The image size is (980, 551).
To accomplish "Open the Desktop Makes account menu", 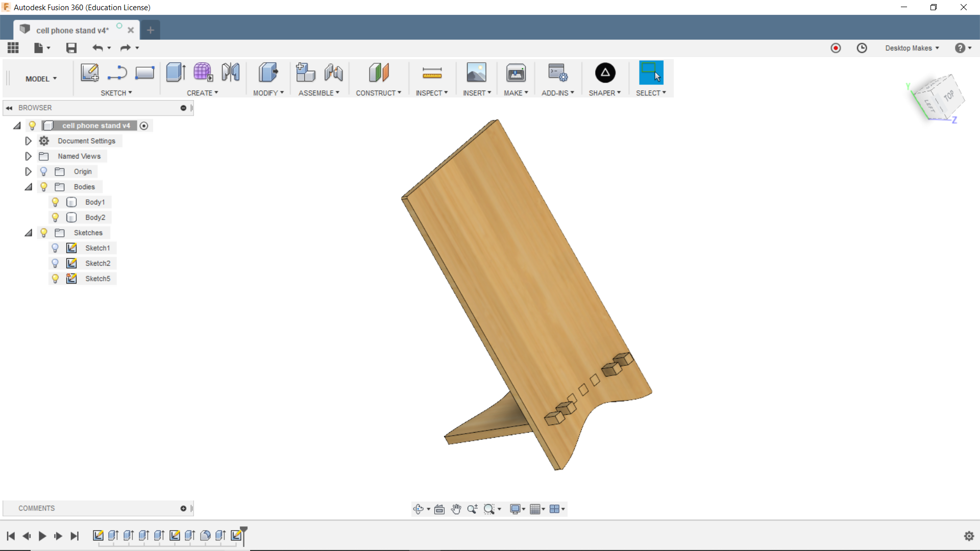I will (x=912, y=48).
